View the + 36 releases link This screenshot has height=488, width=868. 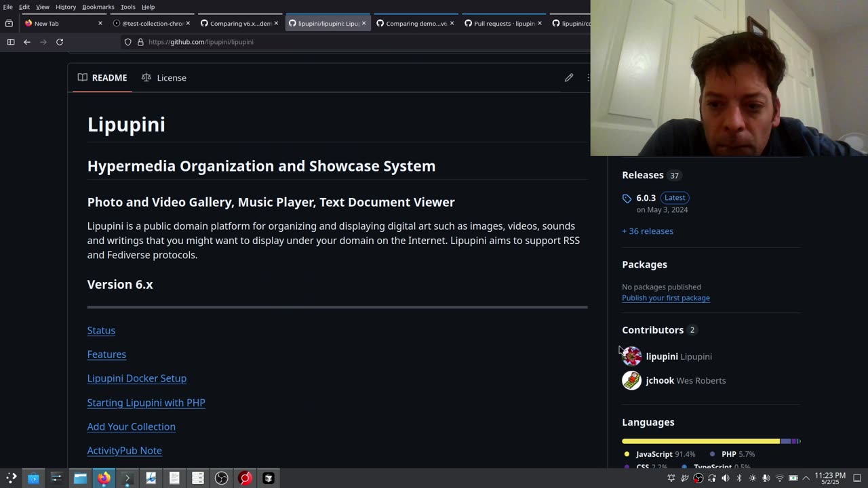pyautogui.click(x=648, y=231)
